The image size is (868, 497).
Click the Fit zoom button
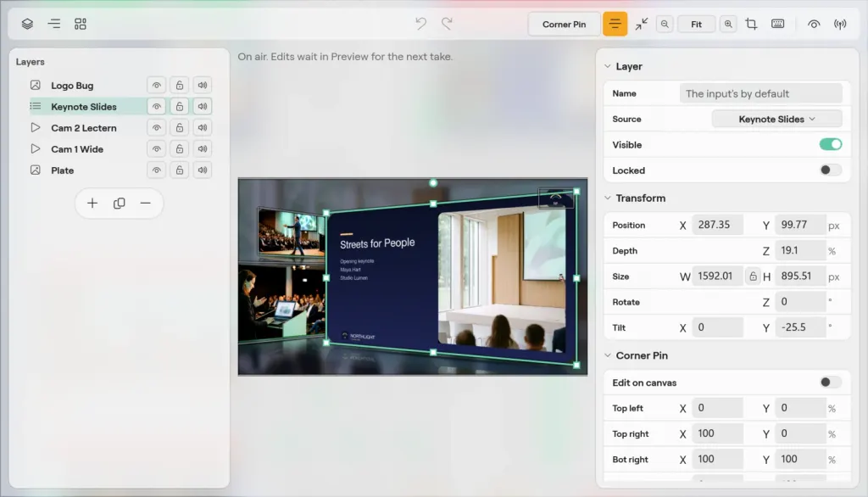(696, 24)
